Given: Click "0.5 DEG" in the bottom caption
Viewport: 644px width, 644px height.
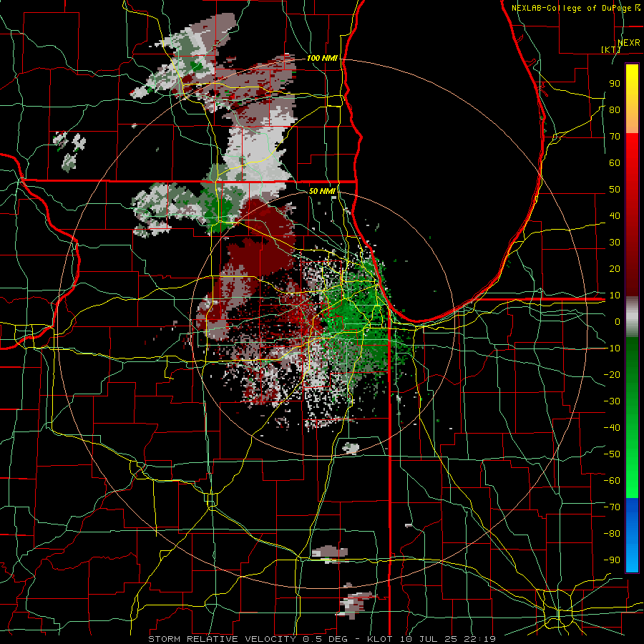Looking at the screenshot, I should [x=326, y=639].
